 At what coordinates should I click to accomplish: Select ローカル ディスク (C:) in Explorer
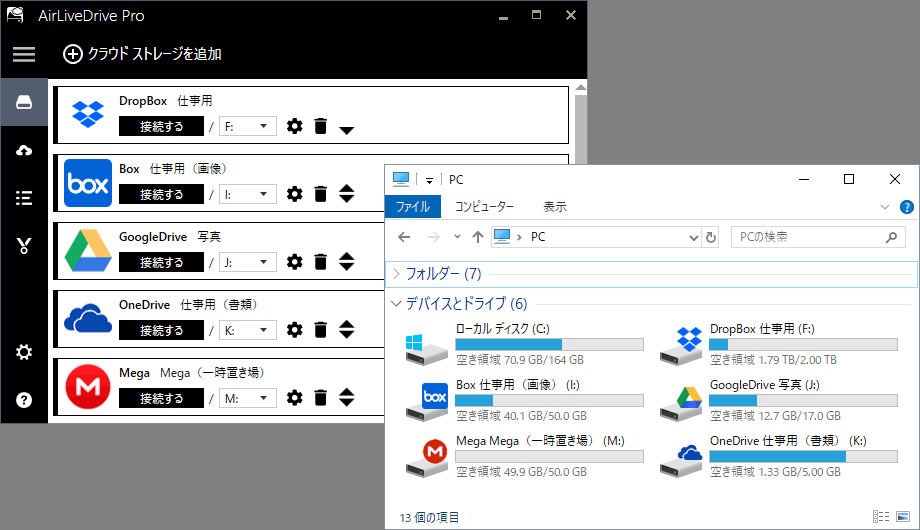tap(524, 345)
